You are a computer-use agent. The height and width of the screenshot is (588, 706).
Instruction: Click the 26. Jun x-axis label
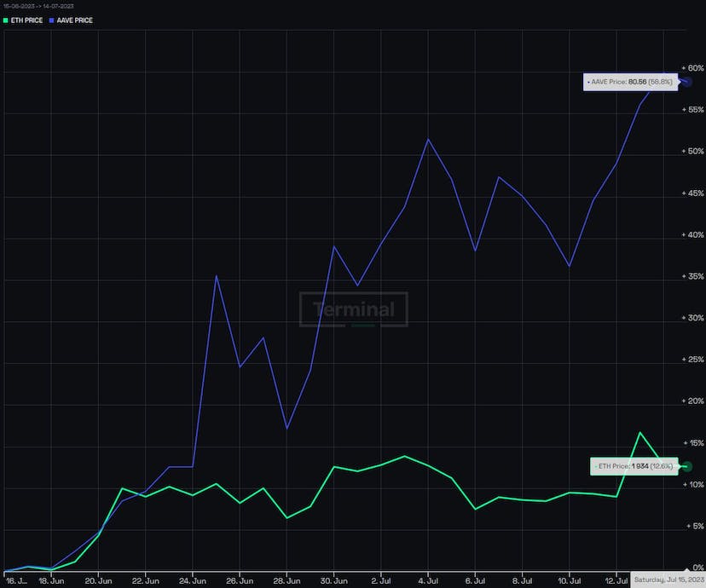240,579
